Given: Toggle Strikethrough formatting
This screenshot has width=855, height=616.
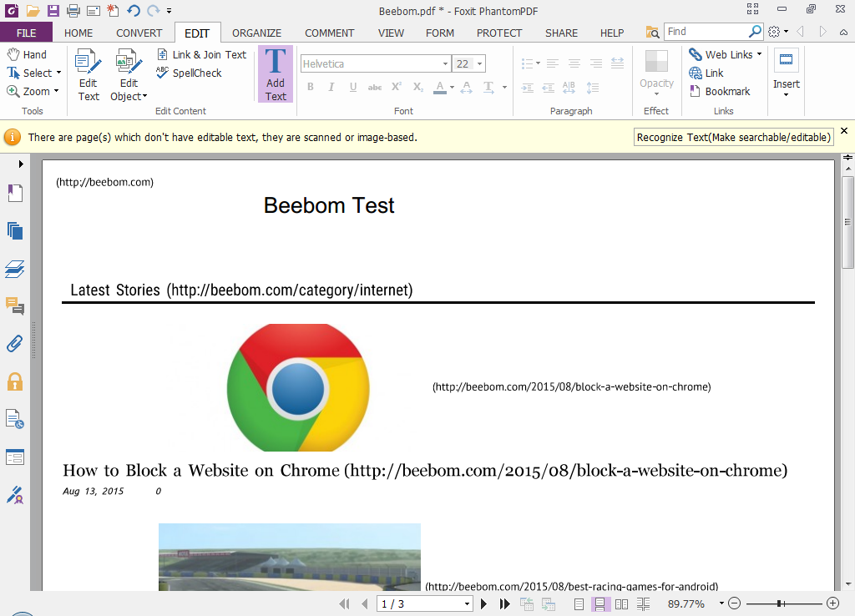Looking at the screenshot, I should point(375,87).
